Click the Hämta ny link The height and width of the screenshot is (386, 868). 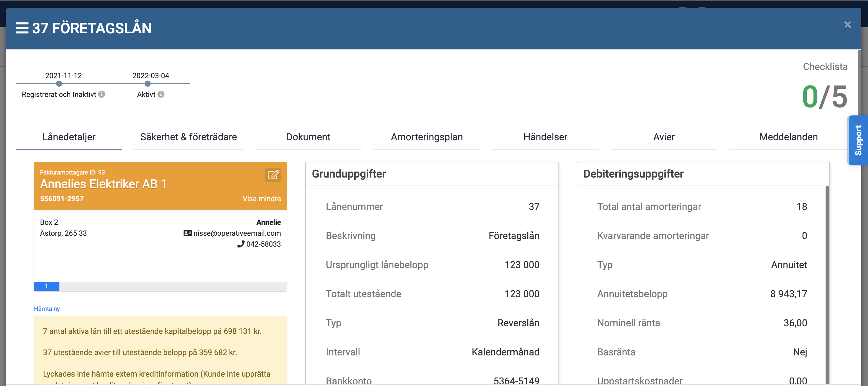(47, 309)
